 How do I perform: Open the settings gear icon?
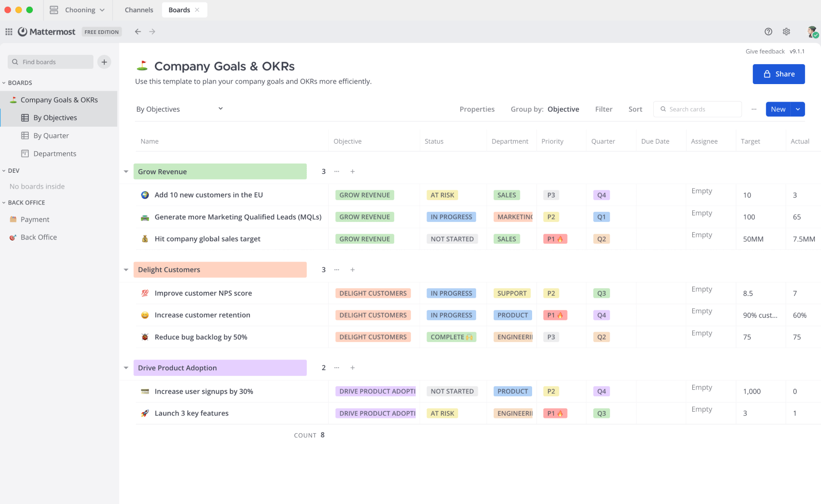(786, 32)
